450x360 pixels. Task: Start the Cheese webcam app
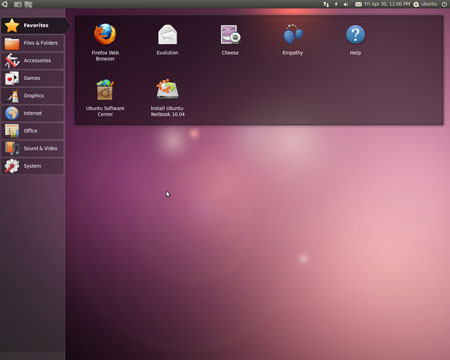[x=230, y=39]
